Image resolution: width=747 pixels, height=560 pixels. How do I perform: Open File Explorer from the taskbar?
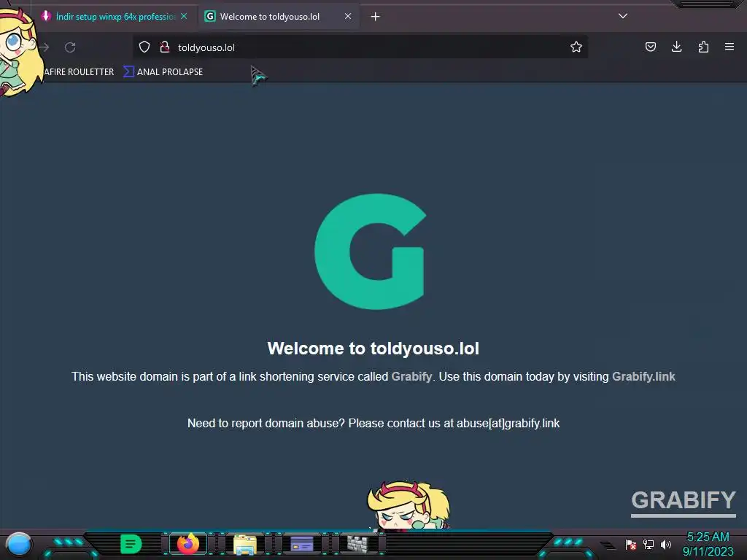245,545
